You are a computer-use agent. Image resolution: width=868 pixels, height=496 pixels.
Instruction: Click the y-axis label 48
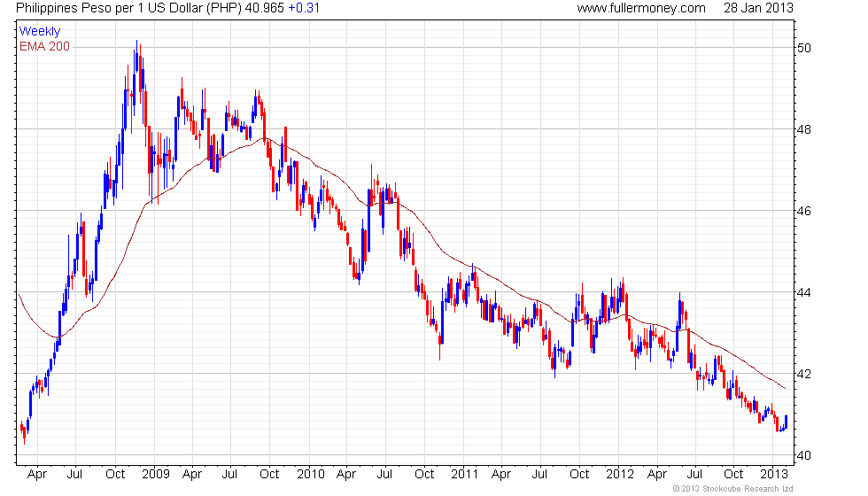pos(804,129)
